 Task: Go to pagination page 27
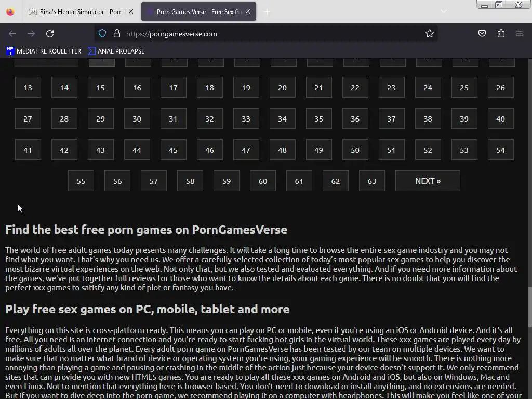click(28, 119)
